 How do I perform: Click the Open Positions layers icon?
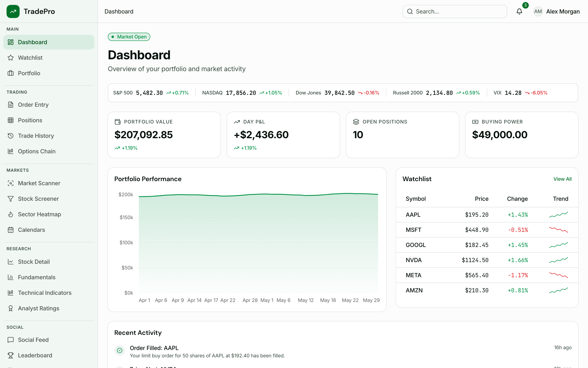click(x=356, y=122)
